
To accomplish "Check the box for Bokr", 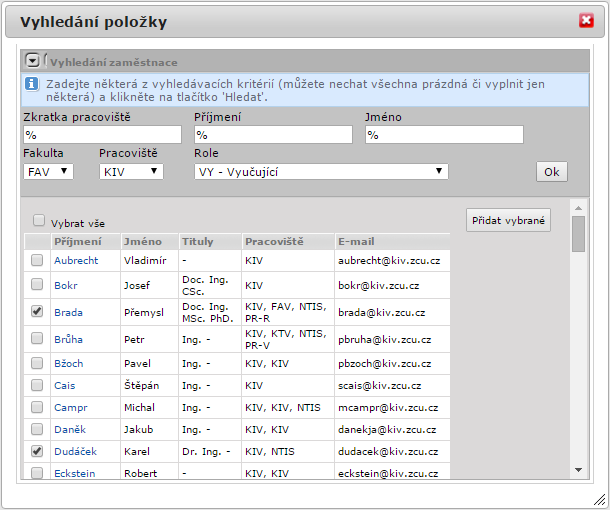I will (x=37, y=284).
